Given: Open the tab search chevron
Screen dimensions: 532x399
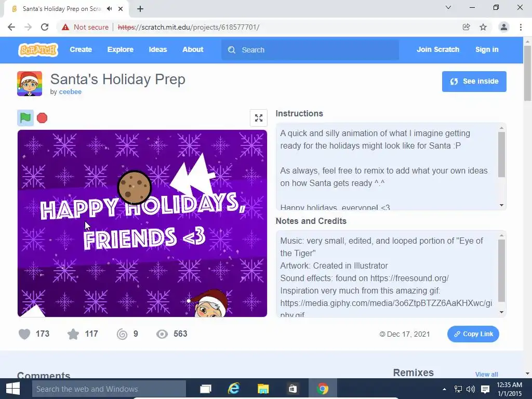Looking at the screenshot, I should pos(448,7).
